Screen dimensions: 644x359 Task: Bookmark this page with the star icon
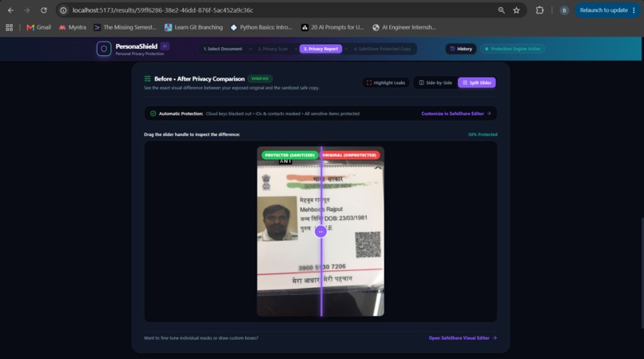click(x=516, y=10)
